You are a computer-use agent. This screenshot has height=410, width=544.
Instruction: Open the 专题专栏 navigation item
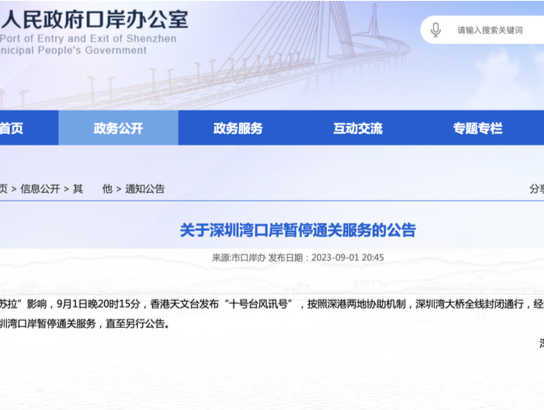tap(478, 128)
